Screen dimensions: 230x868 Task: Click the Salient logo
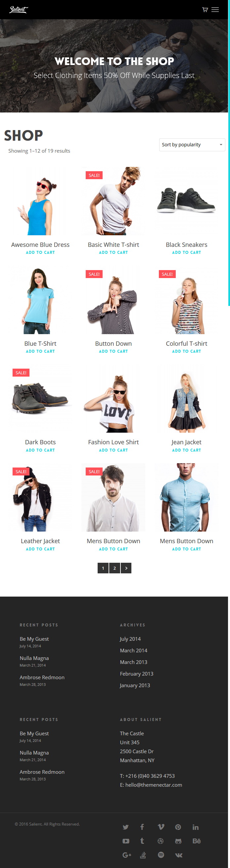coord(19,9)
